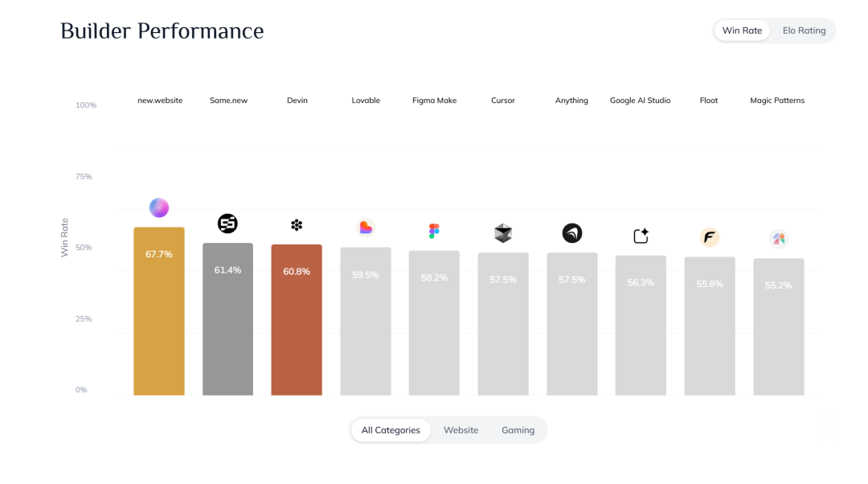Switch to the Website category tab
This screenshot has height=484, width=868.
pos(461,430)
